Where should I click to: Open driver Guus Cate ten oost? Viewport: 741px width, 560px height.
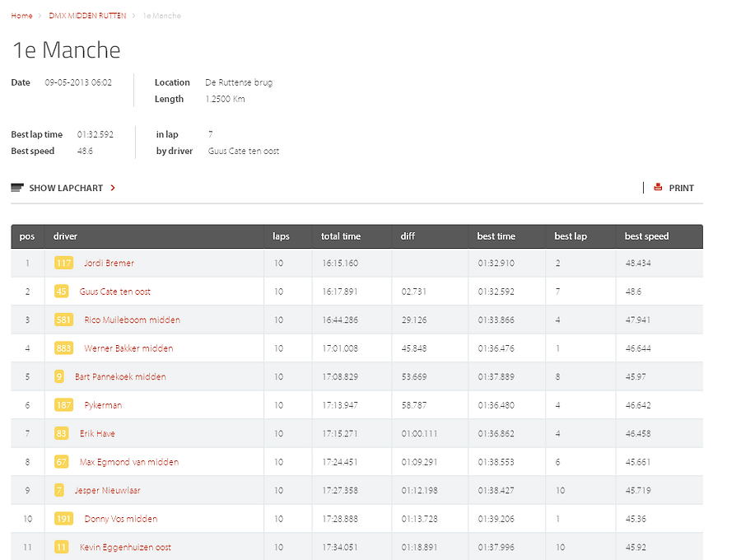pos(114,291)
